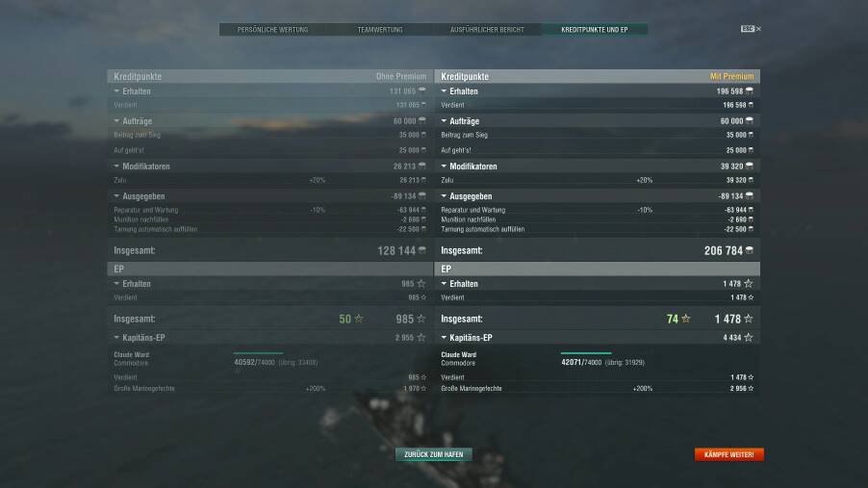Viewport: 868px width, 488px height.
Task: Click the star icon beside green 50 bonus
Action: pyautogui.click(x=359, y=319)
